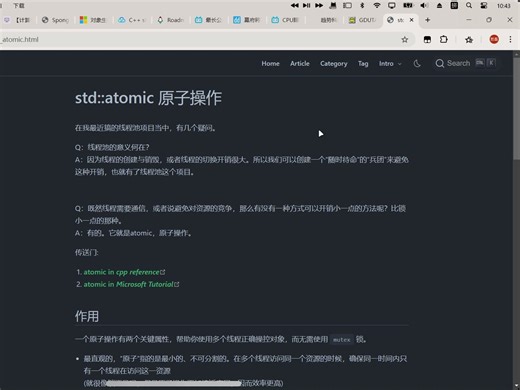Click the '作用' section heading

tap(87, 316)
